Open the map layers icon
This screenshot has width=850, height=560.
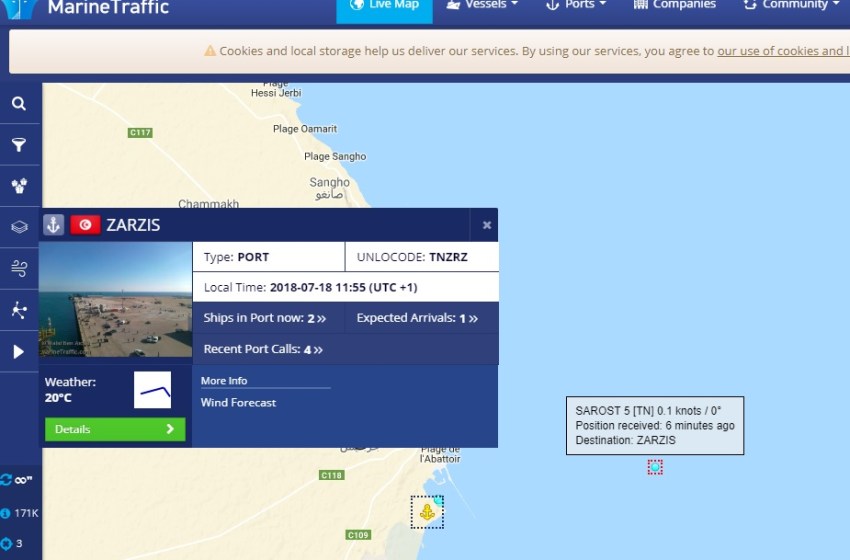[19, 227]
